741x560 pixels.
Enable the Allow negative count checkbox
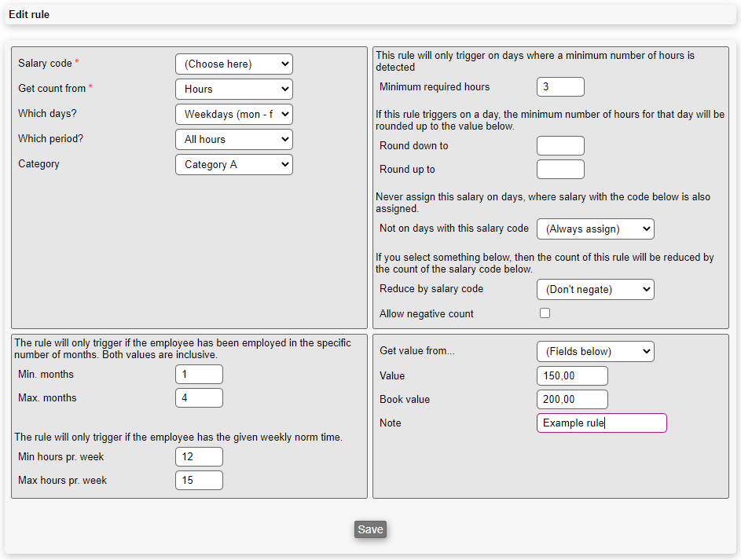coord(545,313)
